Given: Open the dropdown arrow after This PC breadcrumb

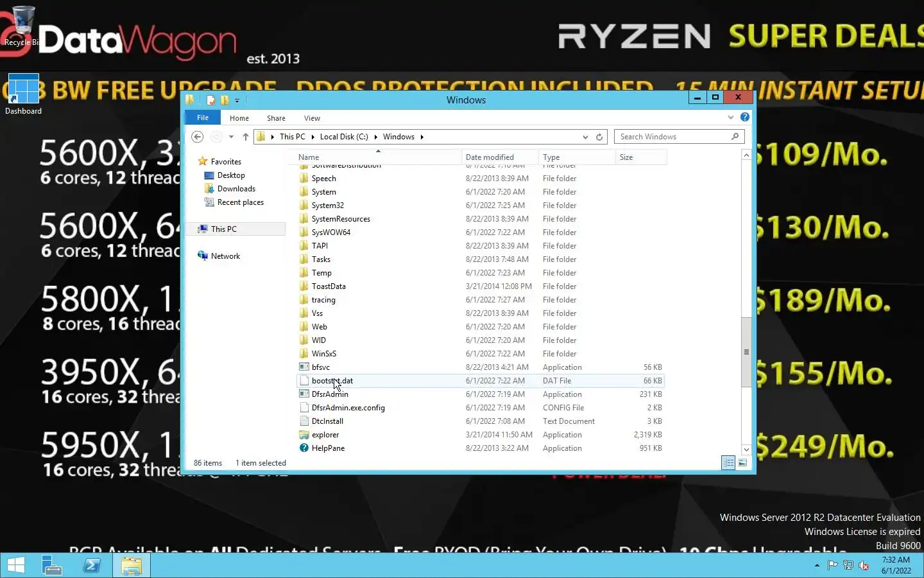Looking at the screenshot, I should pyautogui.click(x=312, y=137).
